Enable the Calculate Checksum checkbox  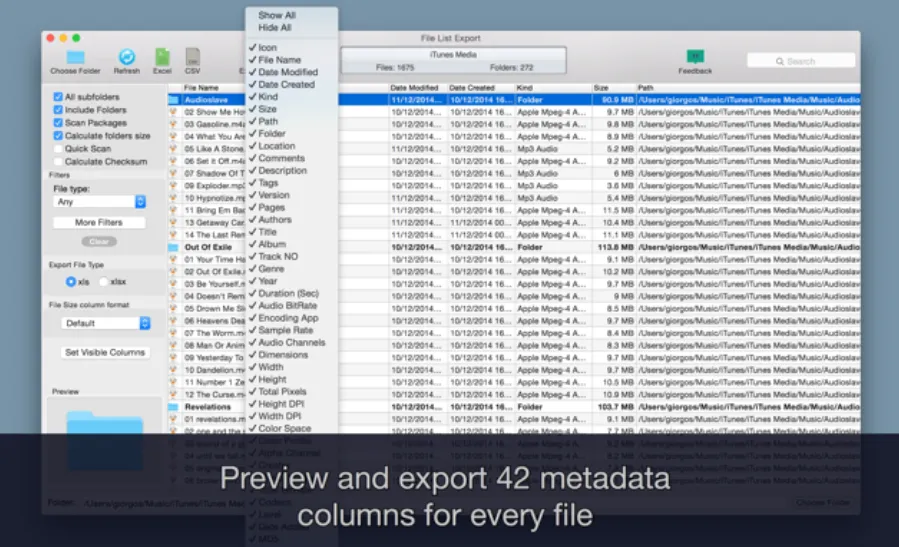coord(58,162)
